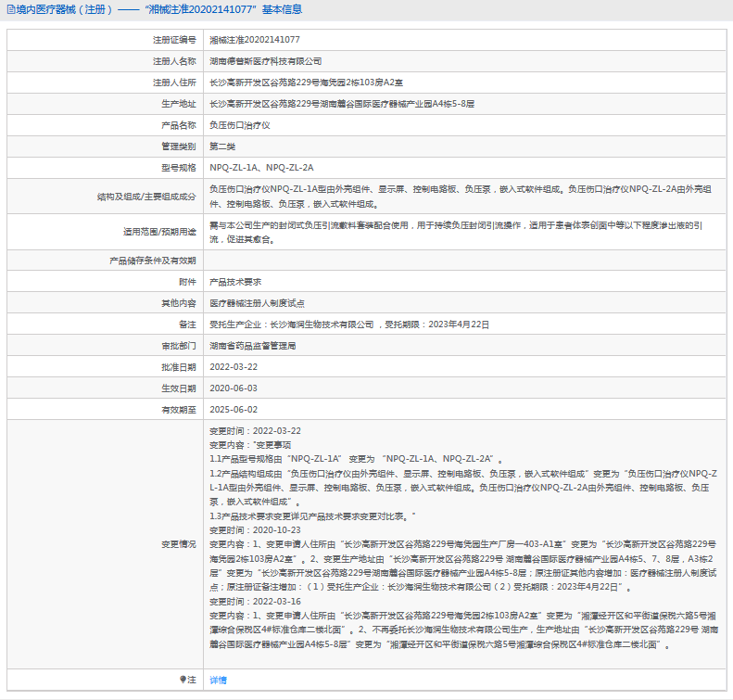The image size is (733, 700).
Task: Select approving department 湖南省药品监督管理局
Action: [252, 346]
